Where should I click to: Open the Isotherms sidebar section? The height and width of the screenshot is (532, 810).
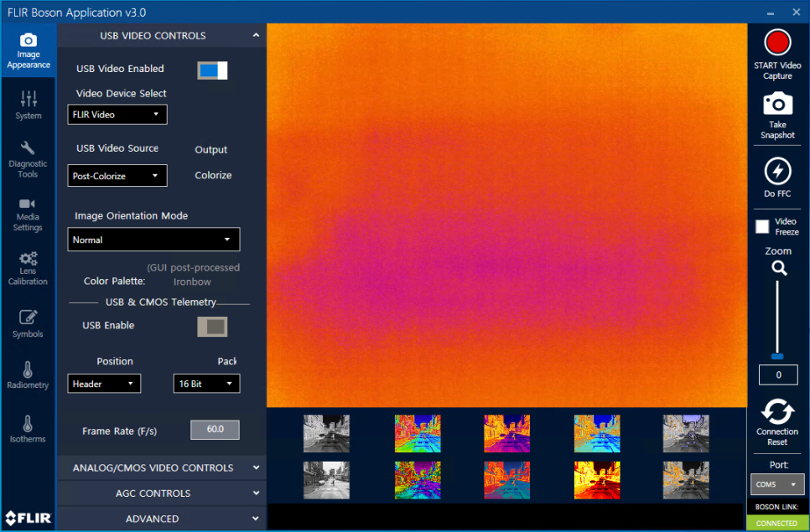click(x=28, y=429)
